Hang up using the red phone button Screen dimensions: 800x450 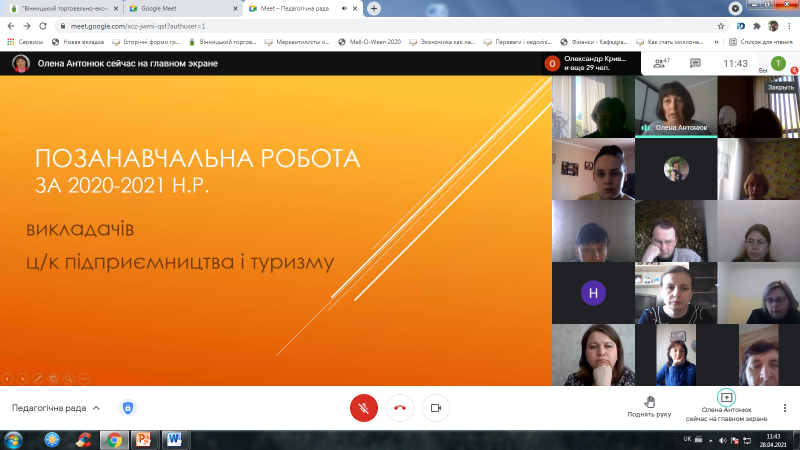pyautogui.click(x=400, y=408)
